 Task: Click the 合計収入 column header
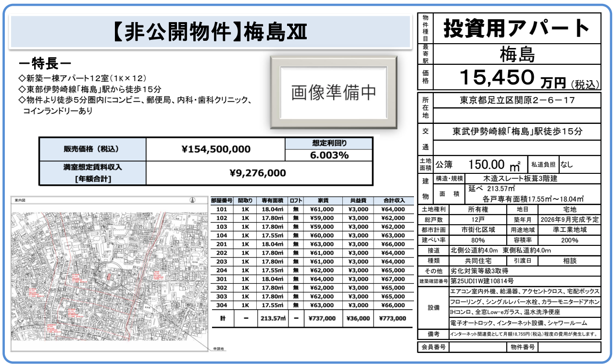point(393,201)
